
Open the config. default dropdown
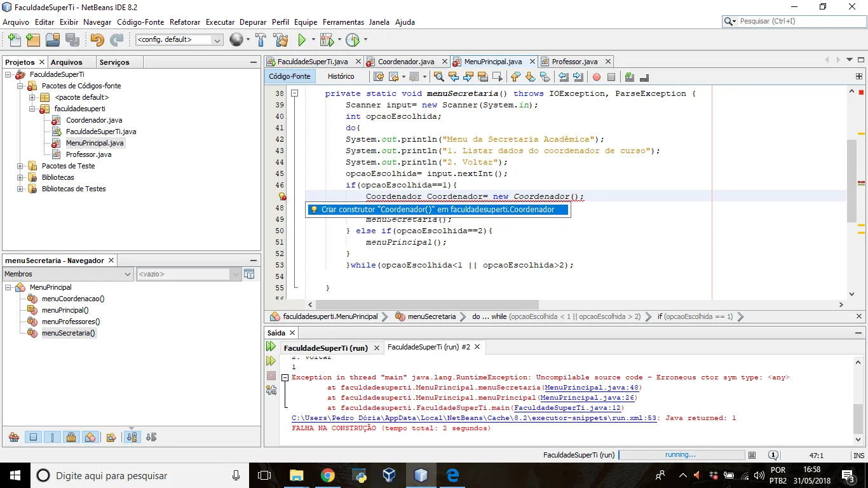(x=179, y=40)
